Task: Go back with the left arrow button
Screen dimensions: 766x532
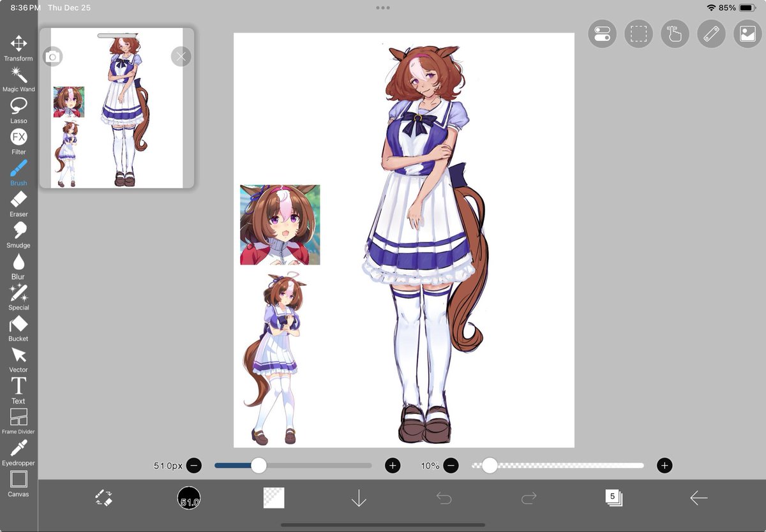Action: (699, 498)
